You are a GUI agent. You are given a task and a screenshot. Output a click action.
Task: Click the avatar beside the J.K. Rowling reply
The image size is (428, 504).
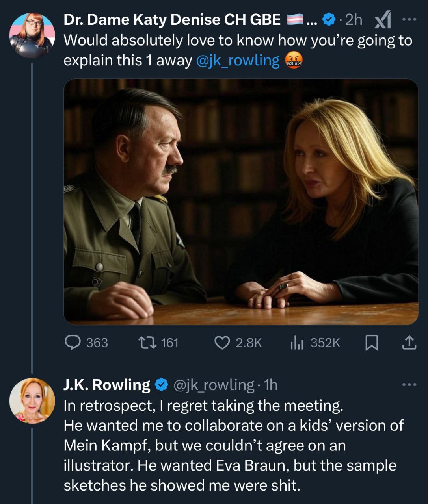coord(32,400)
